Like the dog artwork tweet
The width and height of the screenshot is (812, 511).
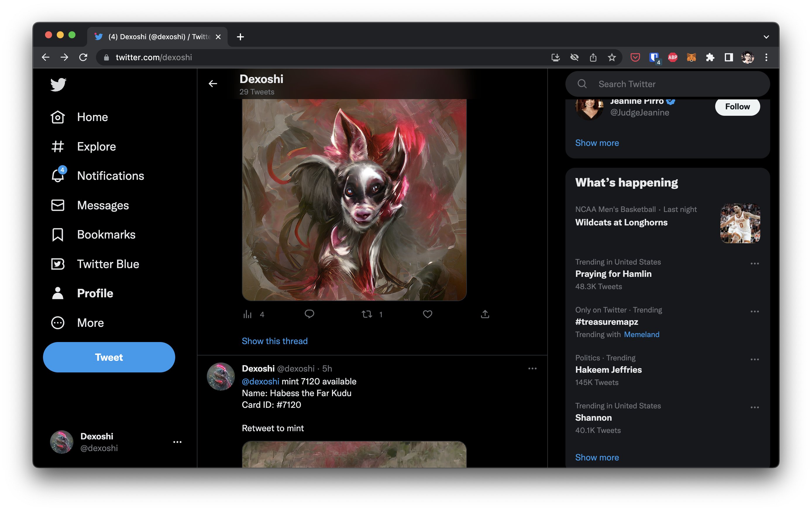coord(428,314)
